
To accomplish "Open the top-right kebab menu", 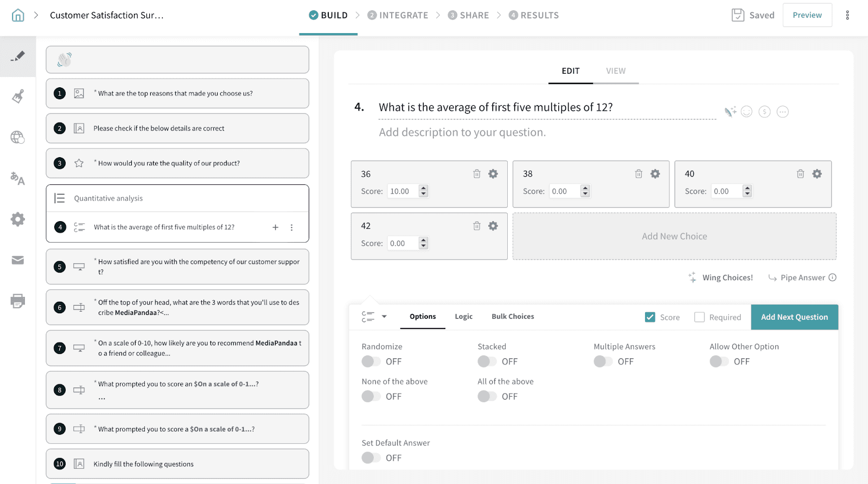I will [x=847, y=15].
